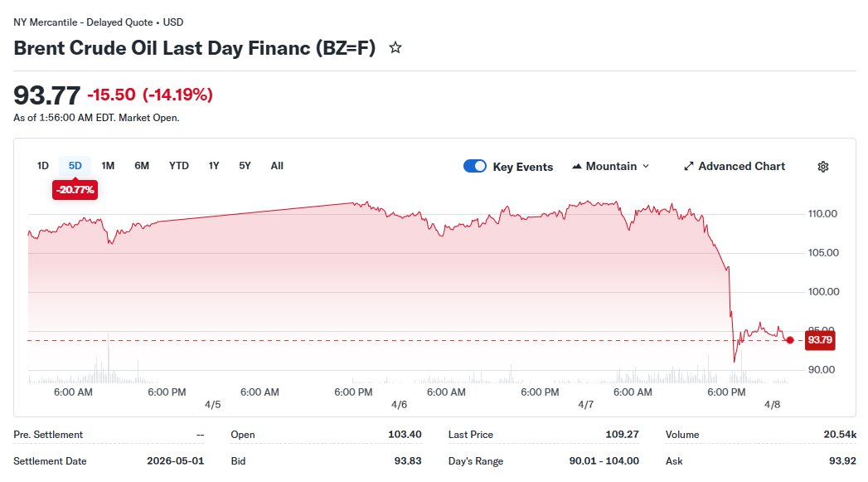Open chart settings gear icon

pyautogui.click(x=823, y=167)
